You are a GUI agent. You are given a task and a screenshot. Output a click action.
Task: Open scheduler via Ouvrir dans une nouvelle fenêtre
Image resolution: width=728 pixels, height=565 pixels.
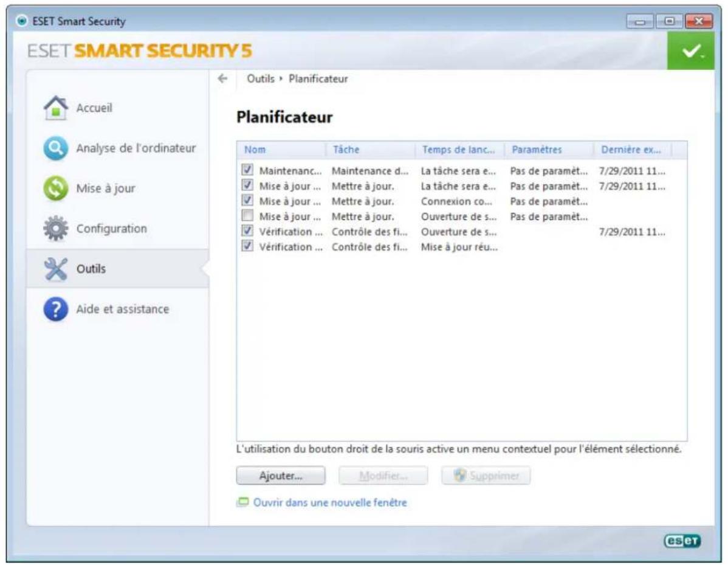point(330,502)
